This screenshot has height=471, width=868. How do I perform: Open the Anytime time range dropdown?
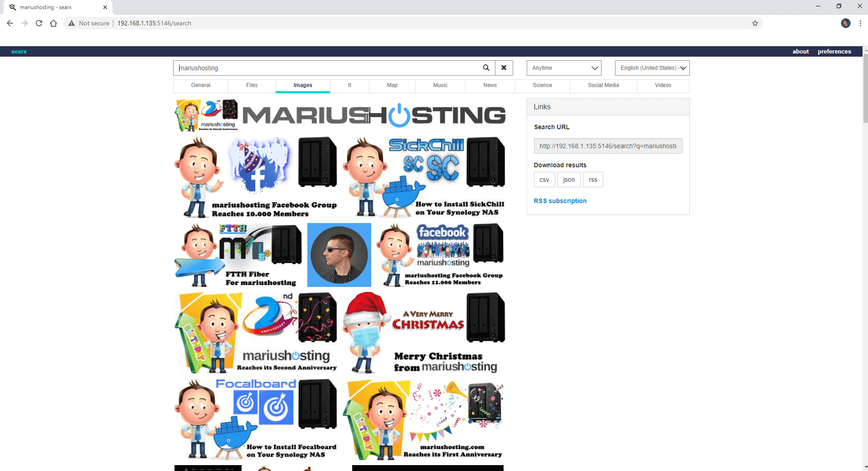(564, 68)
